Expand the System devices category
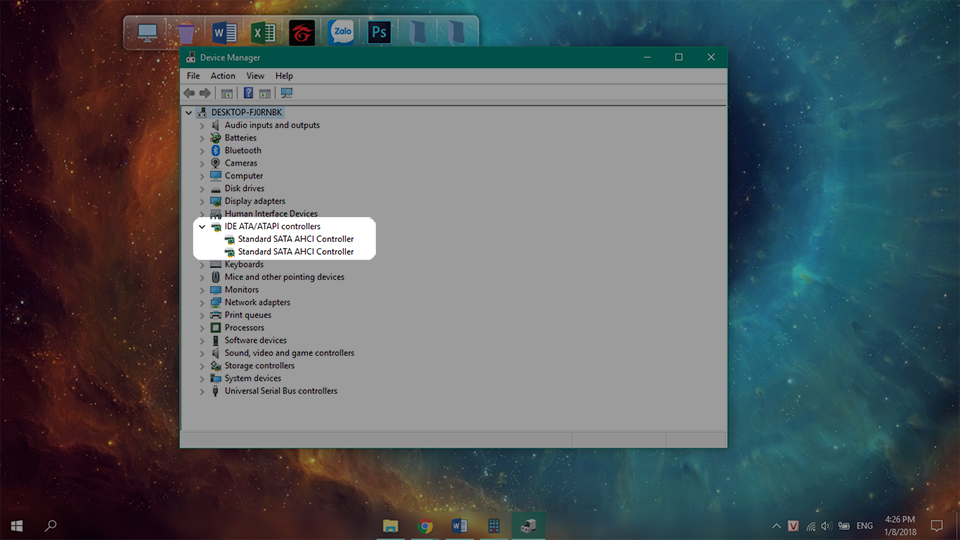Image resolution: width=960 pixels, height=540 pixels. [x=202, y=379]
